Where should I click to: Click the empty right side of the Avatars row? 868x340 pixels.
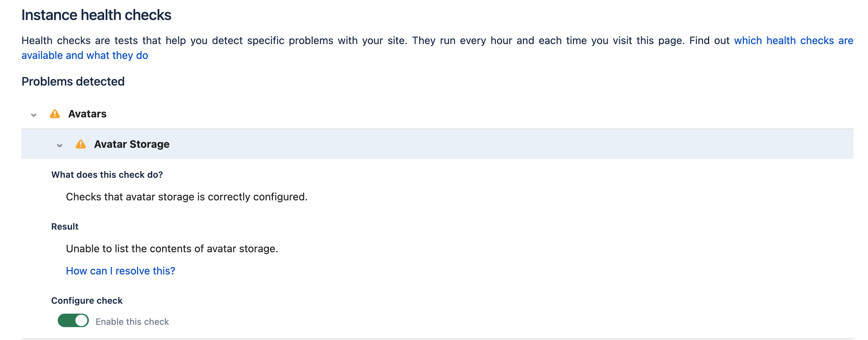click(555, 114)
